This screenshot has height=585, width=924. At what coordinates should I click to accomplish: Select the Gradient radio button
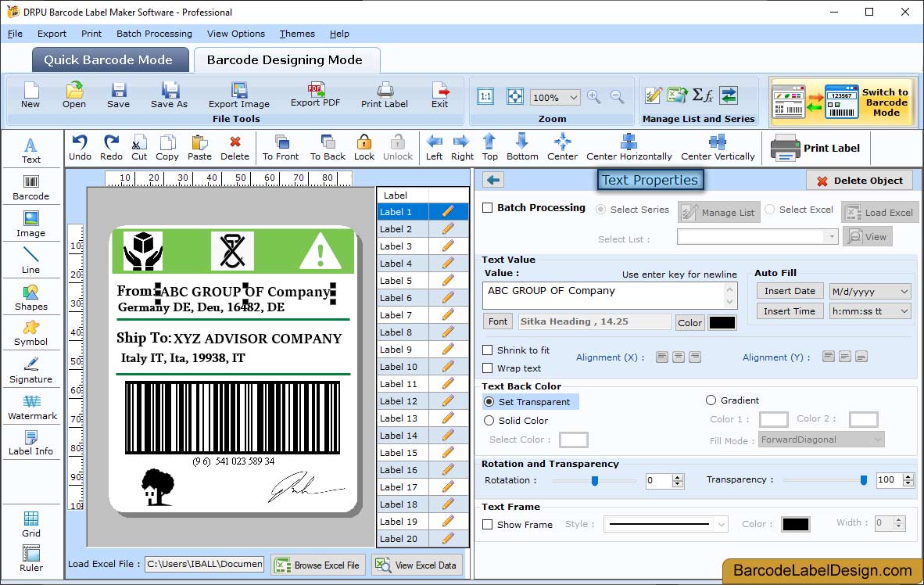coord(711,400)
